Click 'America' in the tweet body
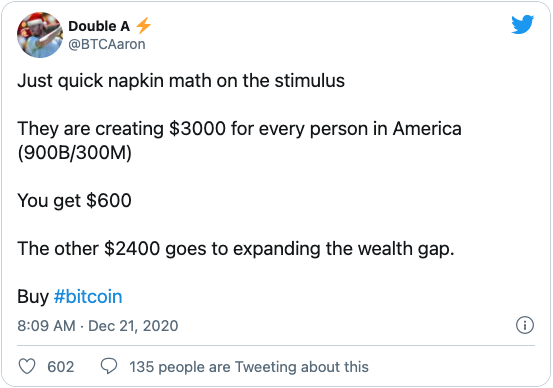This screenshot has width=553, height=388. pos(427,128)
